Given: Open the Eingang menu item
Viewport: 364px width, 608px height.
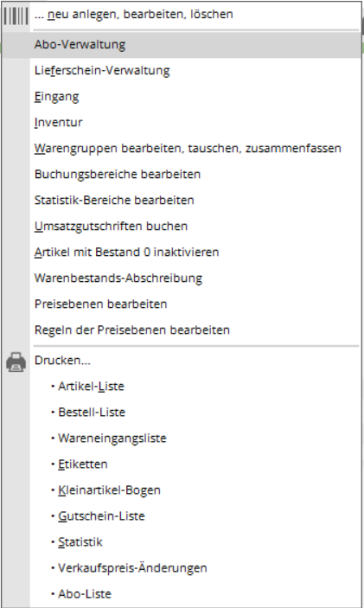Looking at the screenshot, I should 182,97.
